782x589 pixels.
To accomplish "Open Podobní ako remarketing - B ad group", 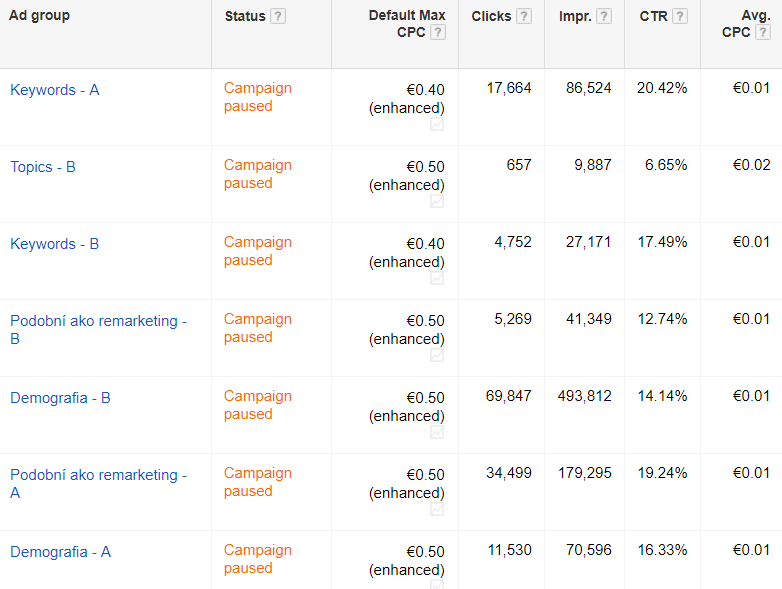I will [98, 321].
